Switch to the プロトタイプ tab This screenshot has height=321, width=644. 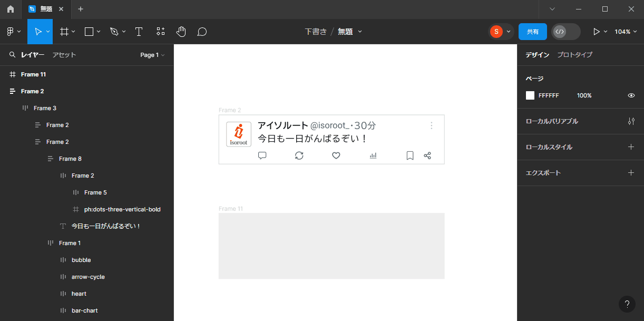pyautogui.click(x=575, y=55)
